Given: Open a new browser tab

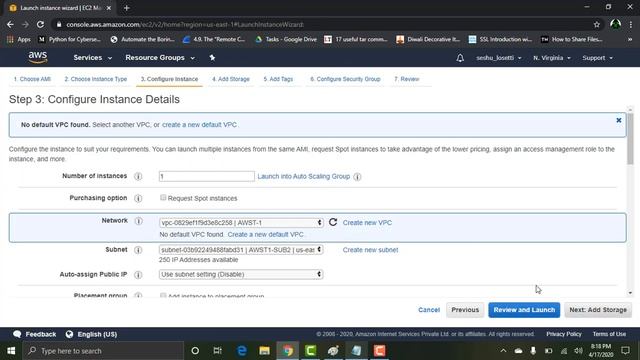Looking at the screenshot, I should (127, 8).
